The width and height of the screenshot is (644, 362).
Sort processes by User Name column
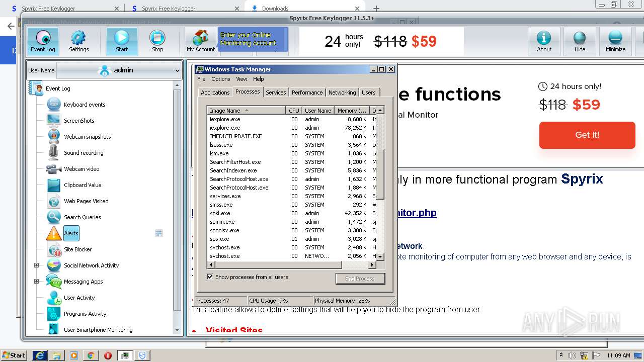point(318,111)
